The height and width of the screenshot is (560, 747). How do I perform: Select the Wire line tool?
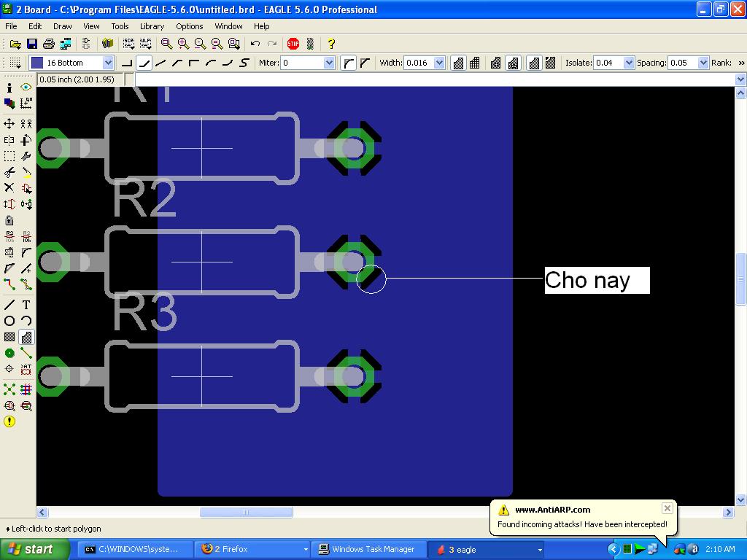coord(9,305)
